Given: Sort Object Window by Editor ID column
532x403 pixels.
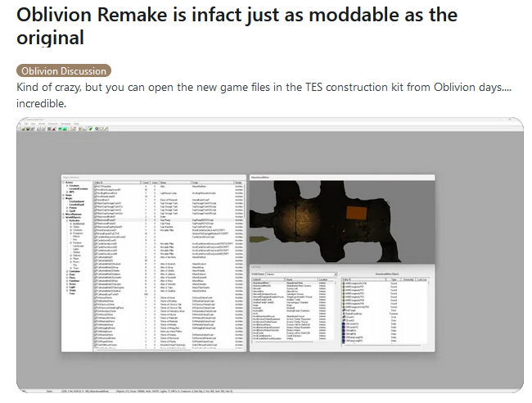Looking at the screenshot, I should click(117, 183).
